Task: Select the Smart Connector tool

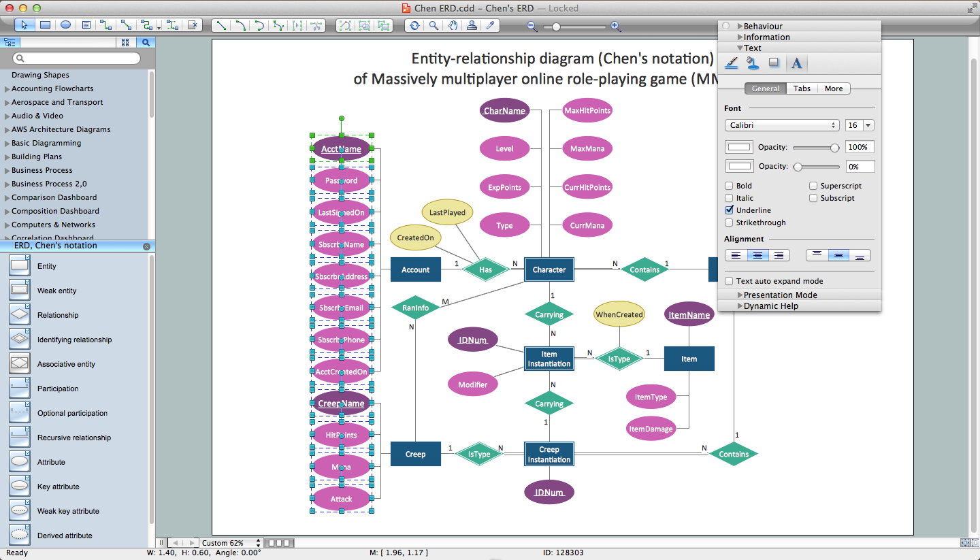Action: [x=105, y=25]
